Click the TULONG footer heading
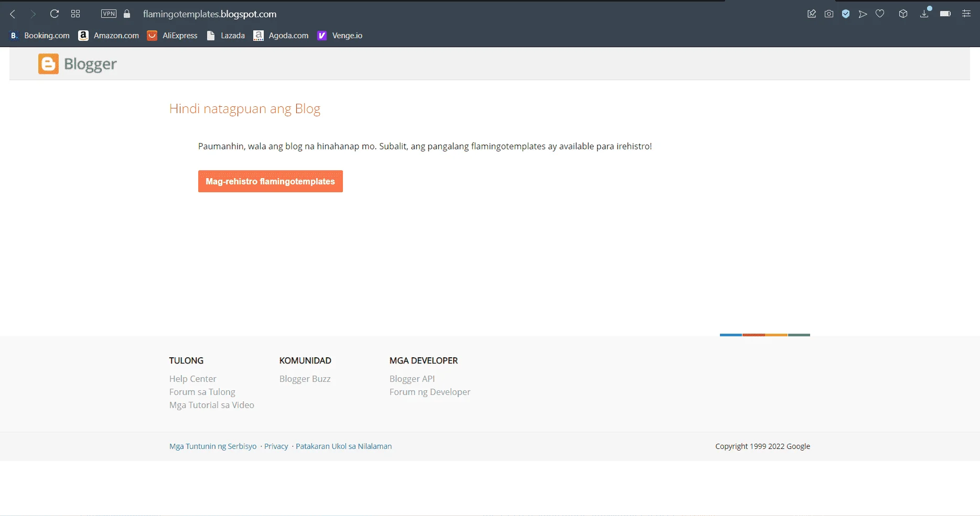The image size is (980, 516). coord(186,360)
